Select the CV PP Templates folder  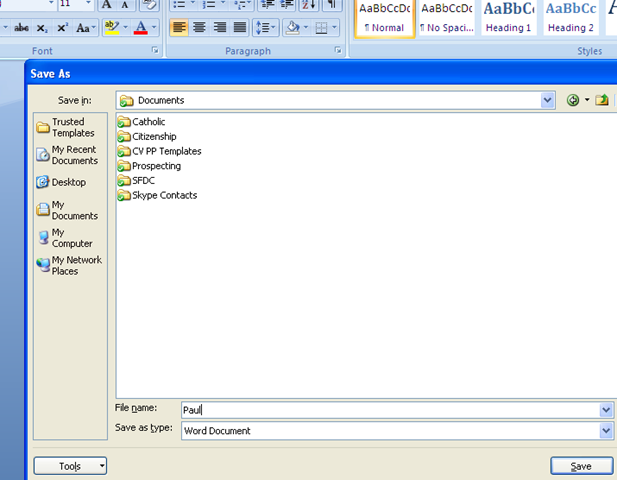click(159, 151)
